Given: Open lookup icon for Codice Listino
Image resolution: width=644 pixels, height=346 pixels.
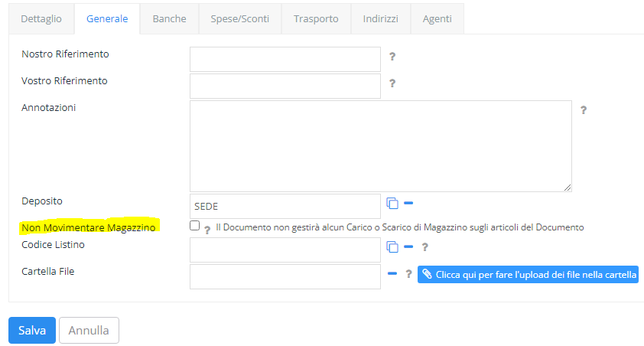Looking at the screenshot, I should tap(392, 246).
